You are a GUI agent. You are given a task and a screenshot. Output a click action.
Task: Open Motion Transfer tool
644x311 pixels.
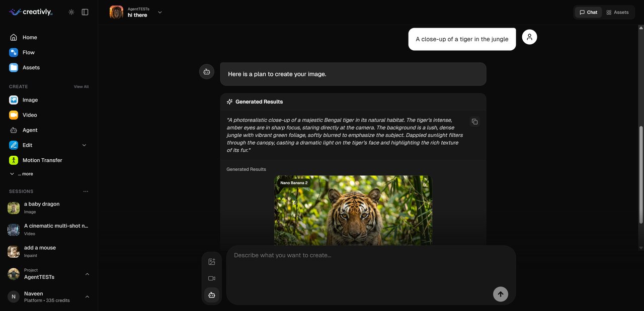(42, 160)
